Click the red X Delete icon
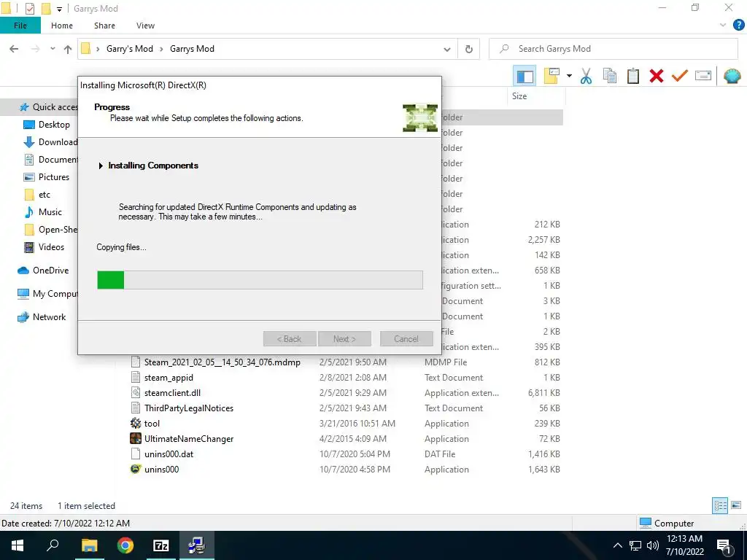Viewport: 747px width, 560px height. (656, 76)
